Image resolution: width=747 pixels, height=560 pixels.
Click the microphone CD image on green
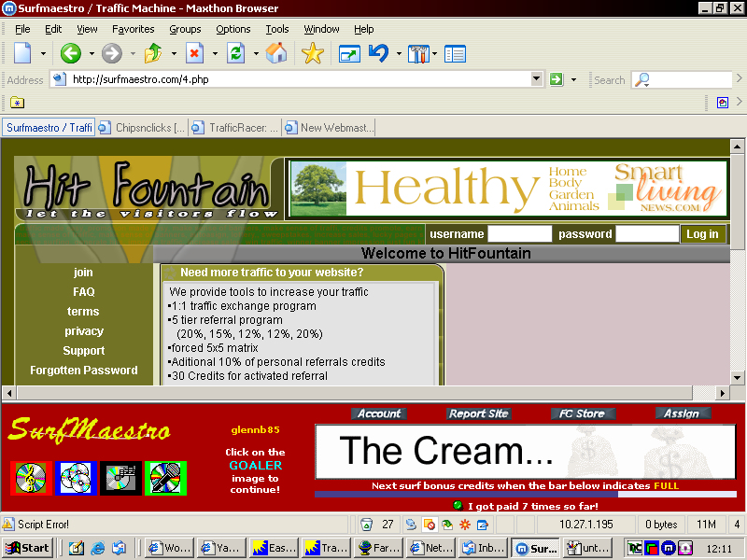165,478
